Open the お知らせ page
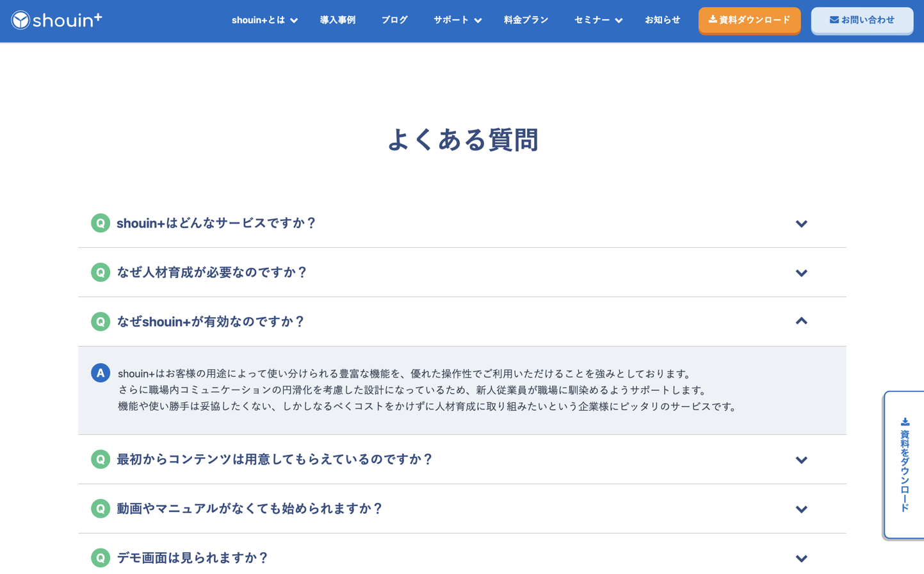 pyautogui.click(x=662, y=20)
